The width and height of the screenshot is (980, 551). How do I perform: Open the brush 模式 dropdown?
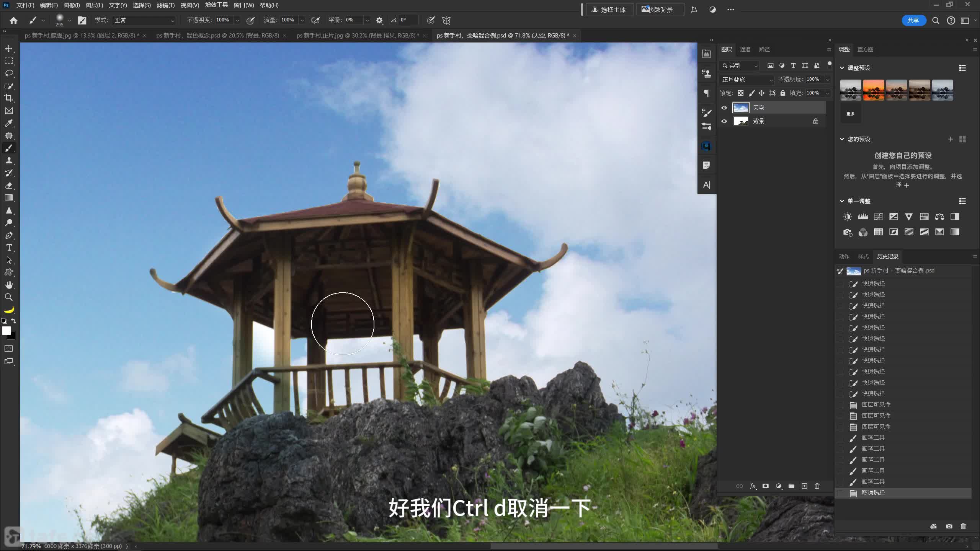pyautogui.click(x=144, y=20)
